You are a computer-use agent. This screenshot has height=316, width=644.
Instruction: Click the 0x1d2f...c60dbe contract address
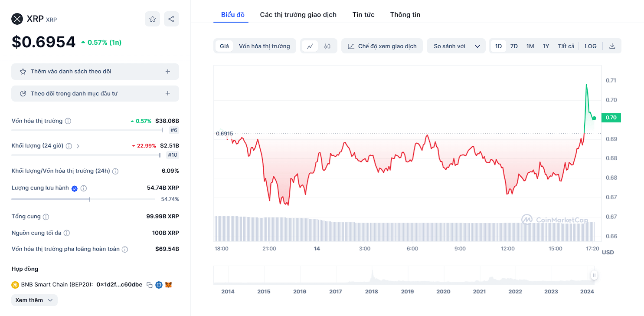[119, 285]
